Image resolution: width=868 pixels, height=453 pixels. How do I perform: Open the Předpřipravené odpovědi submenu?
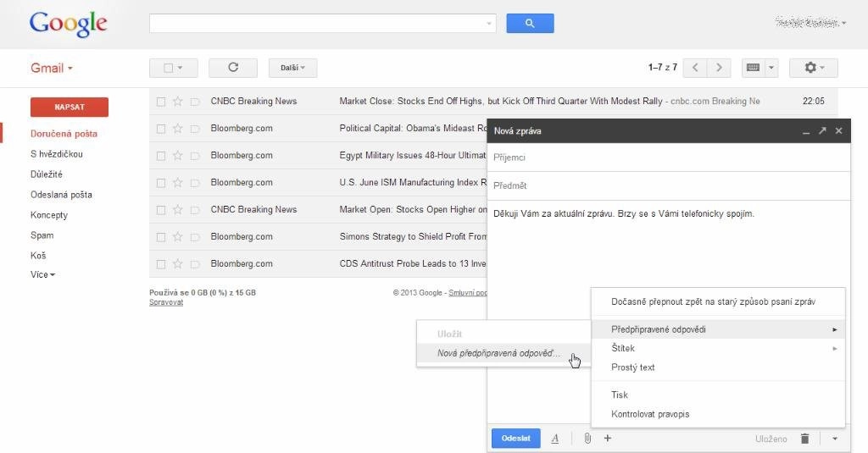719,329
